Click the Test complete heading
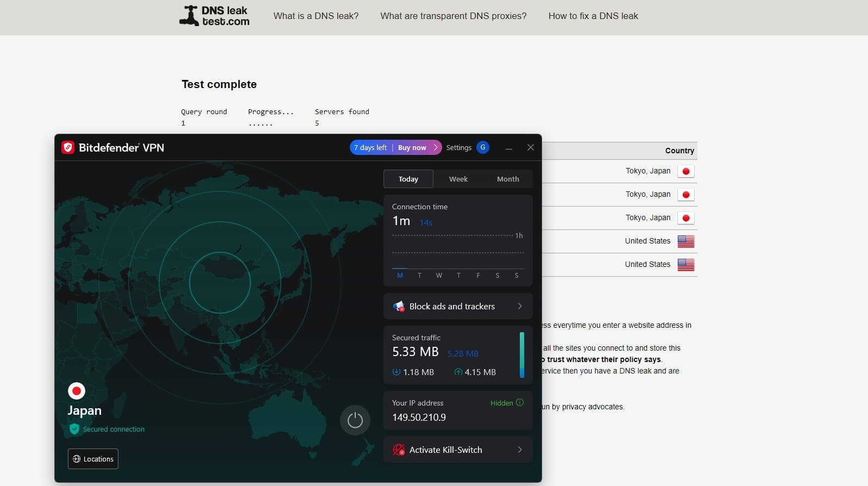The height and width of the screenshot is (486, 868). coord(219,84)
